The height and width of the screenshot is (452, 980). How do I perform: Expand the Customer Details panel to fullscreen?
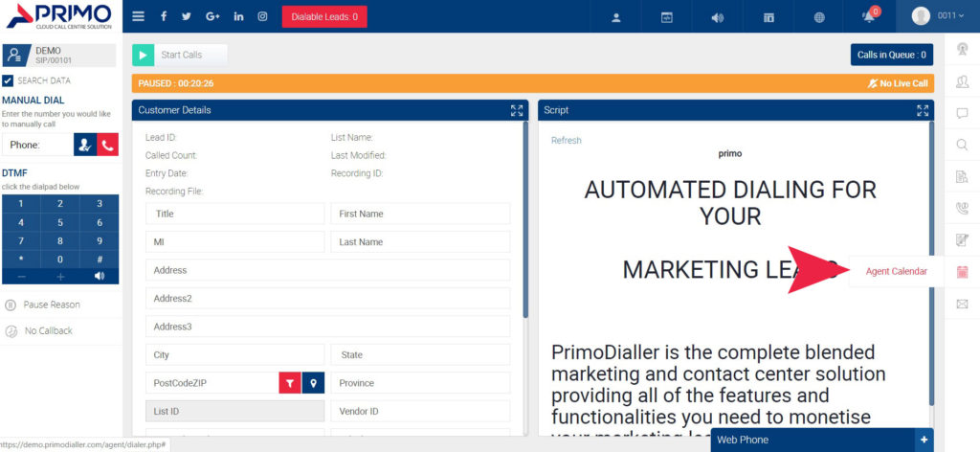click(x=516, y=111)
